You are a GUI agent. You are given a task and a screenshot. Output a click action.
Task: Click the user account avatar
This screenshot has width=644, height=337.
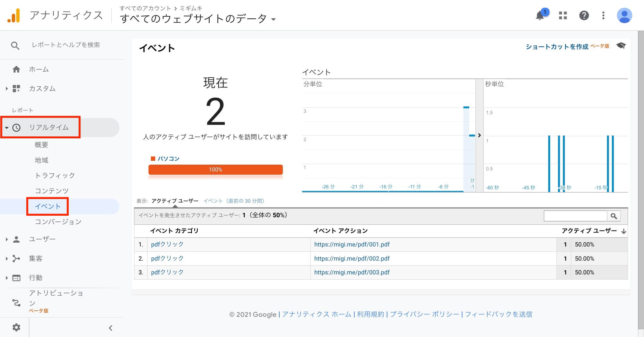(624, 15)
